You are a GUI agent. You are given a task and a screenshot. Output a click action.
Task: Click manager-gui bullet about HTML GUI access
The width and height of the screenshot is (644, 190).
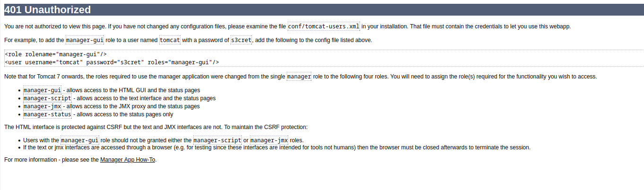42,90
